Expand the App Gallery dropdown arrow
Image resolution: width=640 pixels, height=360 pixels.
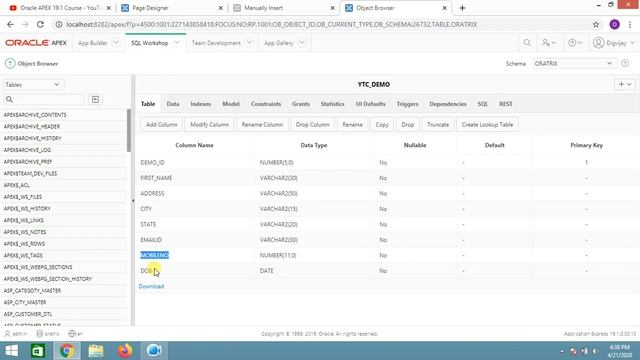point(302,42)
